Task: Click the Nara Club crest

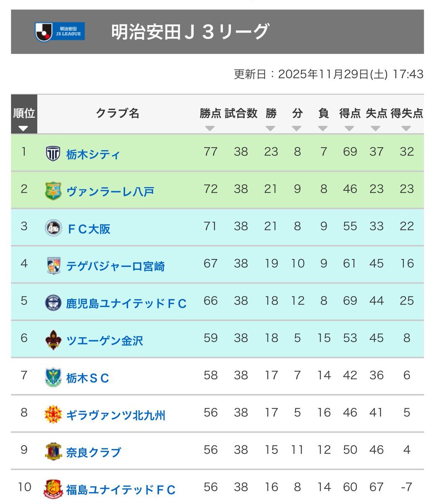Action: pos(53,451)
